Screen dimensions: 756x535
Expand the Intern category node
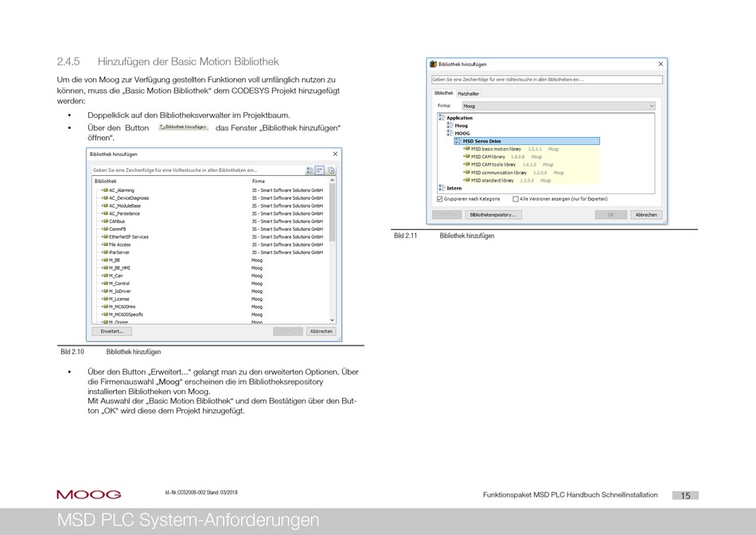point(442,188)
